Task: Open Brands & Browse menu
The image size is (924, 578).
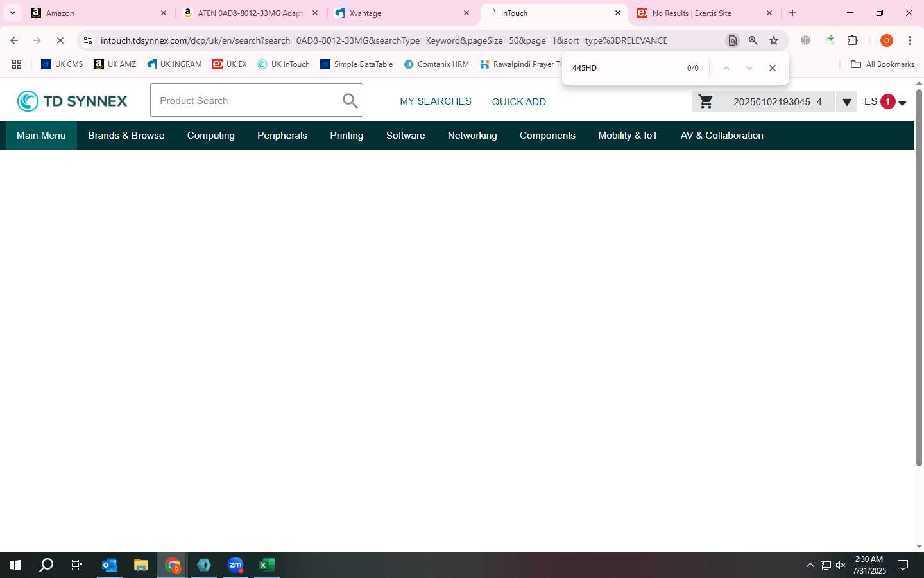Action: coord(126,136)
